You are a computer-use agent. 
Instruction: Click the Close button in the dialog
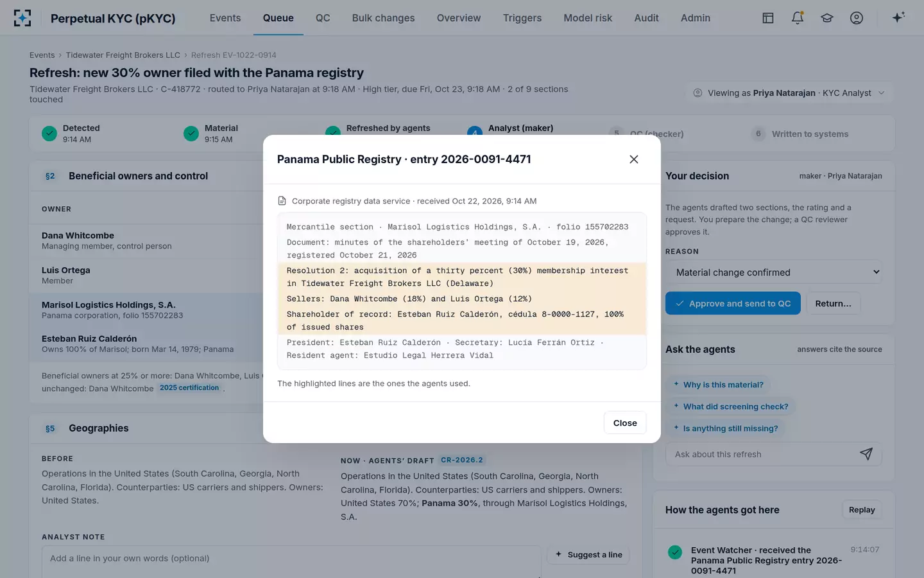point(625,423)
